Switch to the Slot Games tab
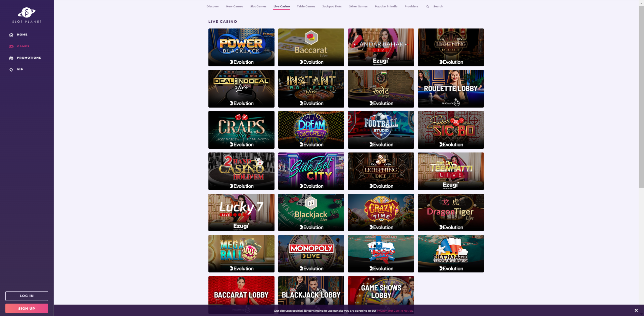 (x=258, y=6)
